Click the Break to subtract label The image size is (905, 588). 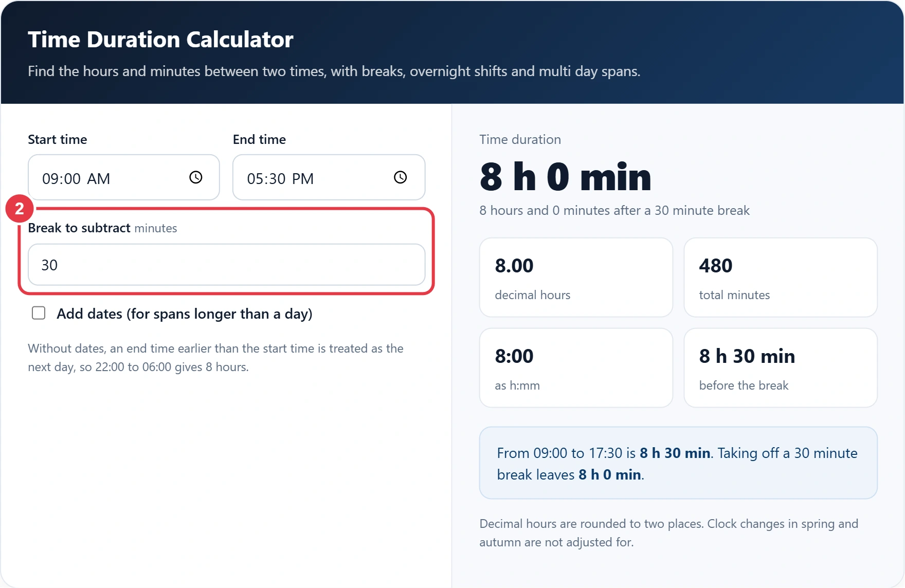click(79, 228)
